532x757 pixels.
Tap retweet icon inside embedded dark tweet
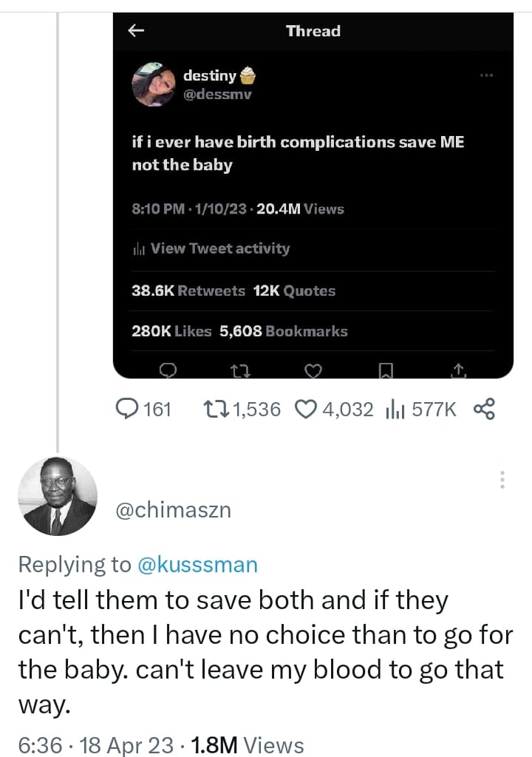239,370
